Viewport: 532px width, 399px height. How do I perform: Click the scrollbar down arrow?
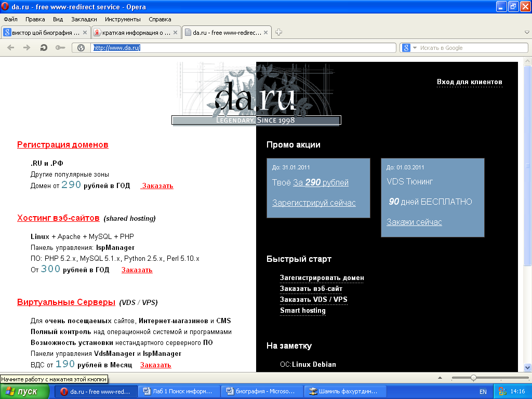[527, 367]
